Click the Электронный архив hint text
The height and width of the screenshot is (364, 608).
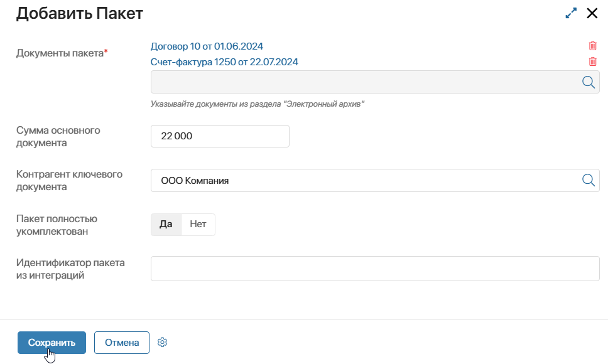258,104
